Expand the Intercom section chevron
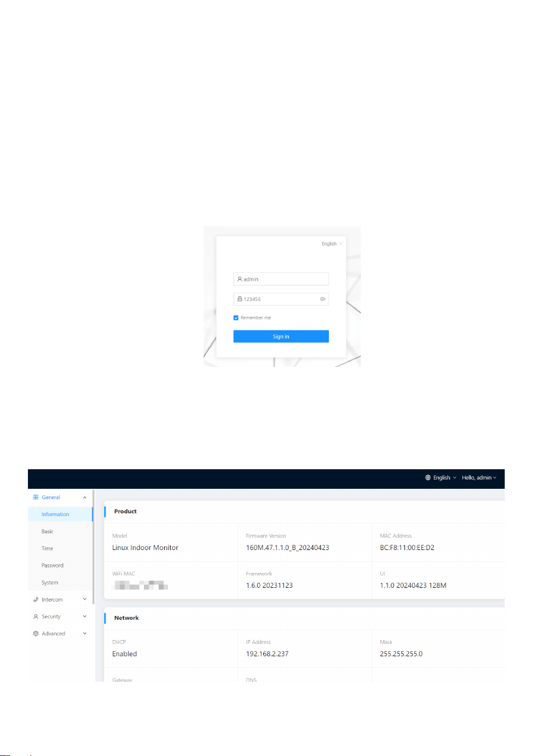The image size is (534, 756). [85, 600]
